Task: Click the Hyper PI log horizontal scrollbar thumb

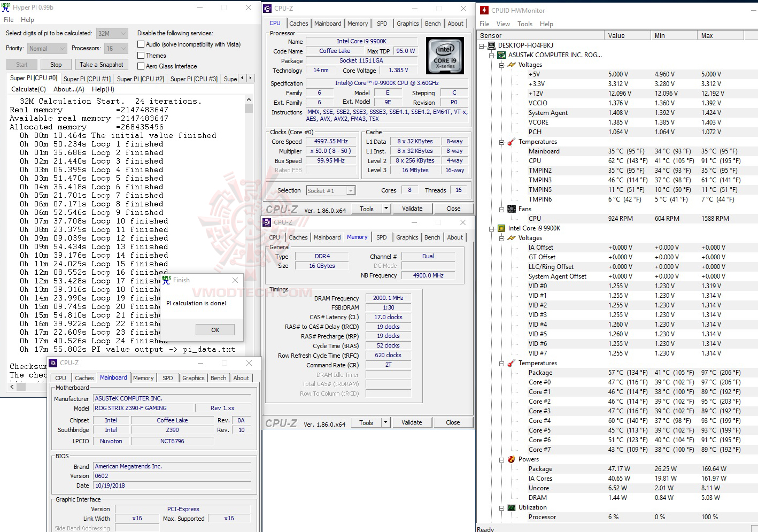Action: (x=21, y=387)
